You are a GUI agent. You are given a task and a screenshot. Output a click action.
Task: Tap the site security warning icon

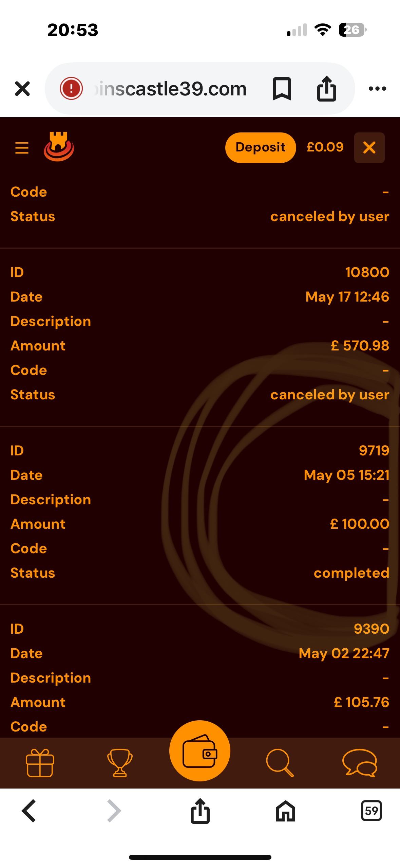[x=71, y=89]
